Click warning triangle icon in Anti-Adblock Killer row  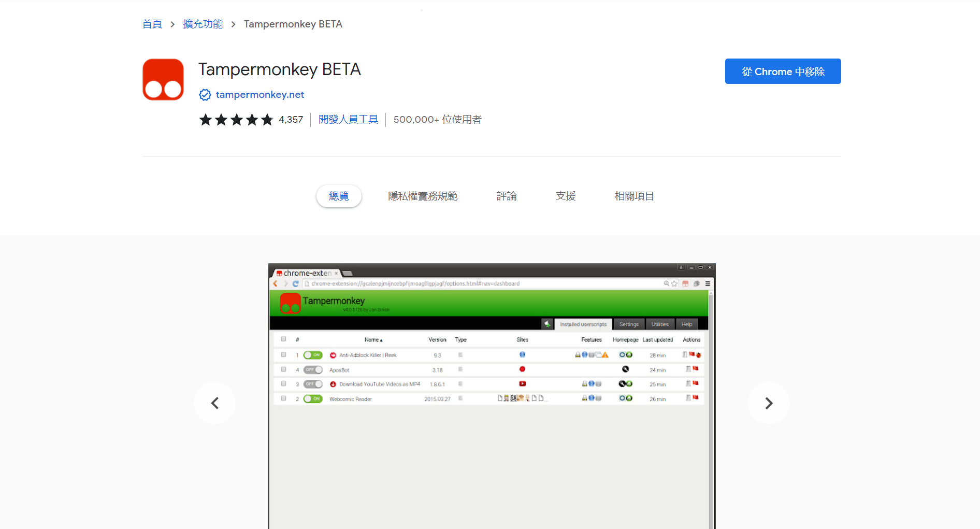[x=605, y=355]
